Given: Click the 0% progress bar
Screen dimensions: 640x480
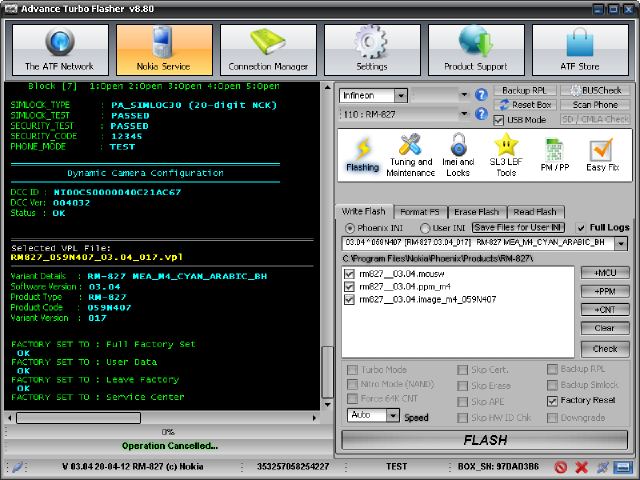Looking at the screenshot, I should tap(169, 432).
